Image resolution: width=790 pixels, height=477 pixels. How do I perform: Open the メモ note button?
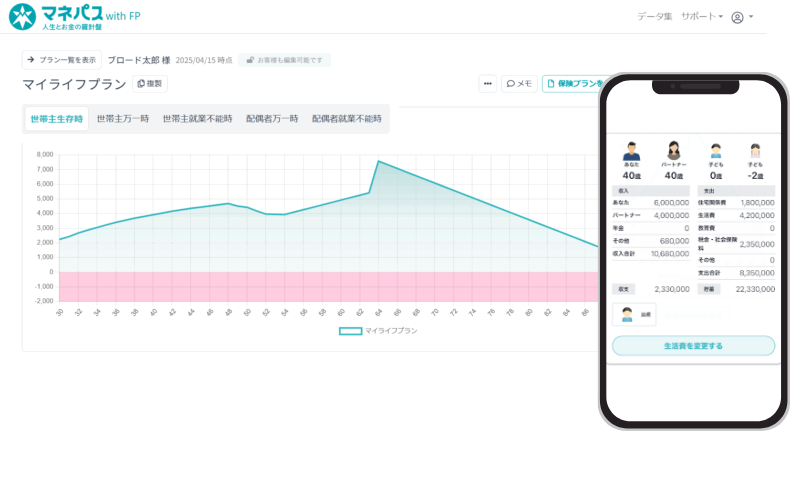click(x=519, y=84)
